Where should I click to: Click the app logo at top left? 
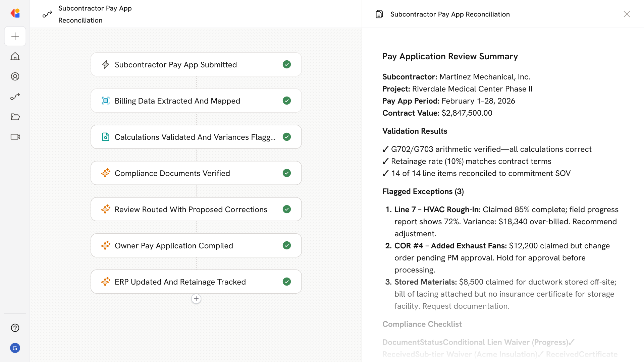pos(15,13)
